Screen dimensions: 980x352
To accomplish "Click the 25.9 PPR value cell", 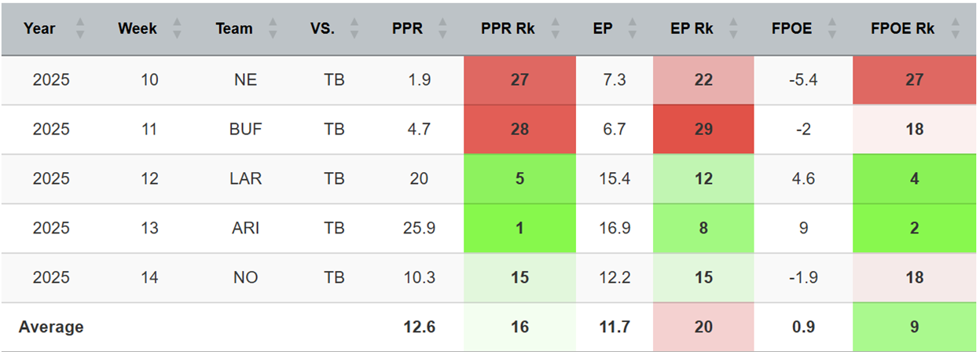I will 419,228.
